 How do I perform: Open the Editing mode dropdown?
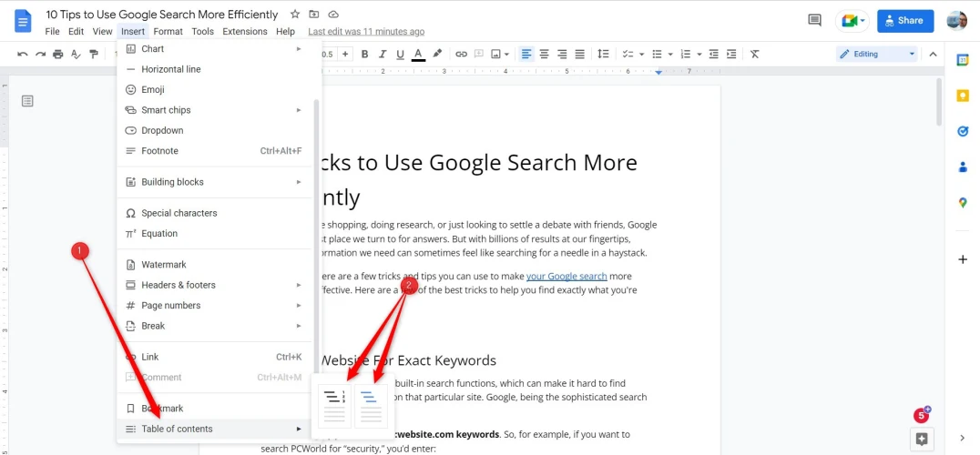tap(875, 54)
